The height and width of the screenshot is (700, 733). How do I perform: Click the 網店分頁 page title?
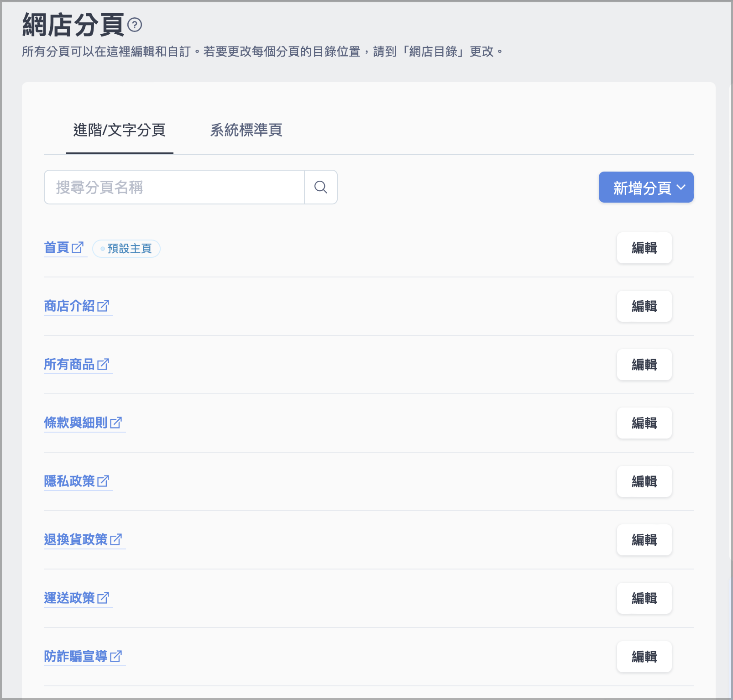click(73, 25)
